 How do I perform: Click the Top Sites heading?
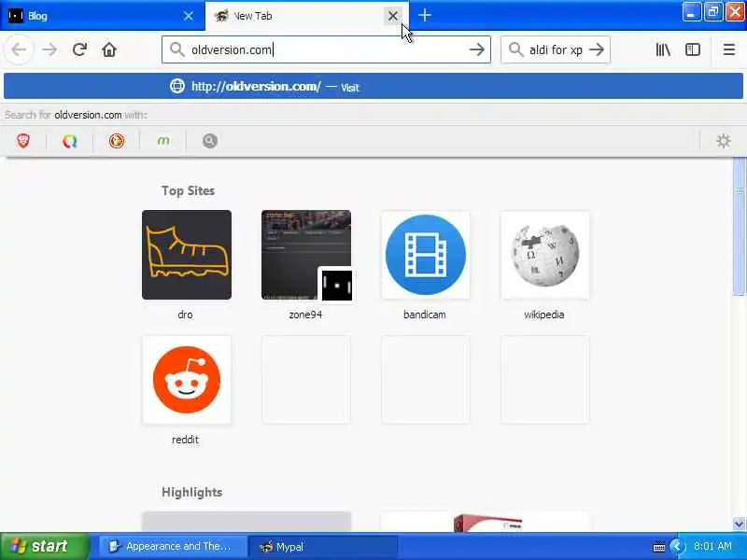(x=188, y=190)
